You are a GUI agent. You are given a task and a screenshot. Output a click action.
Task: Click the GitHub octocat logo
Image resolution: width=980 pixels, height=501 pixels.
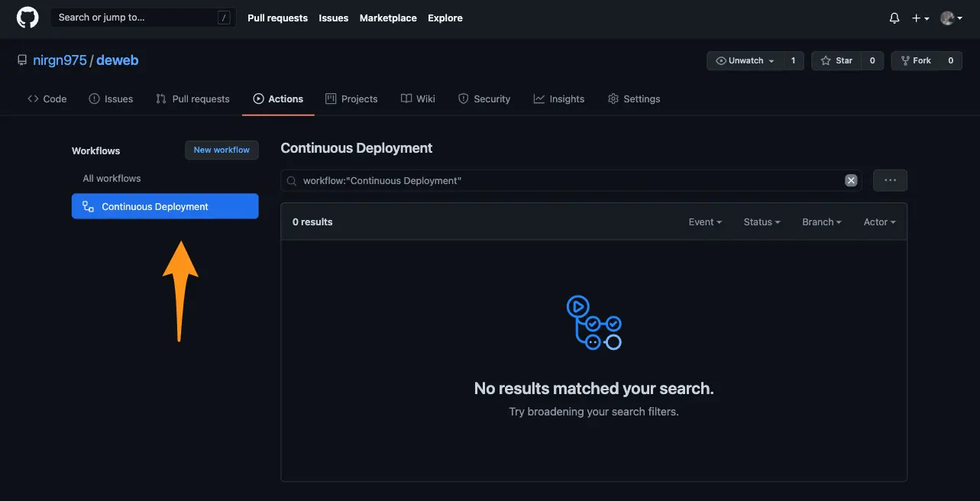(x=27, y=18)
